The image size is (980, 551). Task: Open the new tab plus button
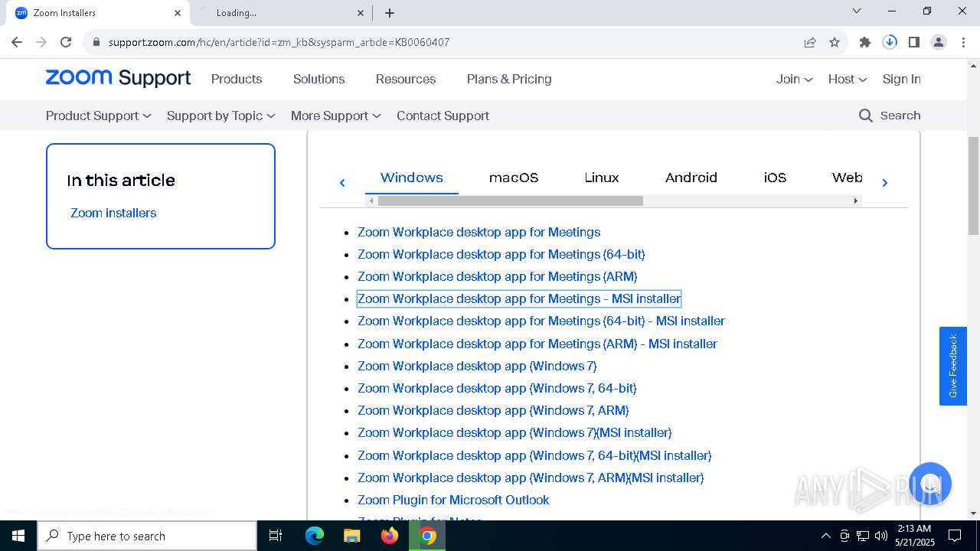coord(390,12)
